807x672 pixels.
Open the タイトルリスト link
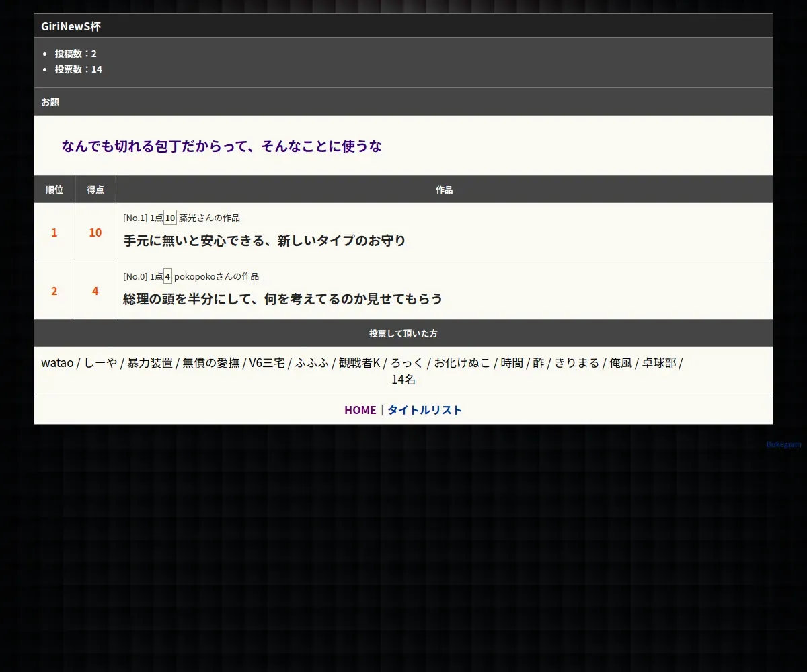[x=425, y=410]
